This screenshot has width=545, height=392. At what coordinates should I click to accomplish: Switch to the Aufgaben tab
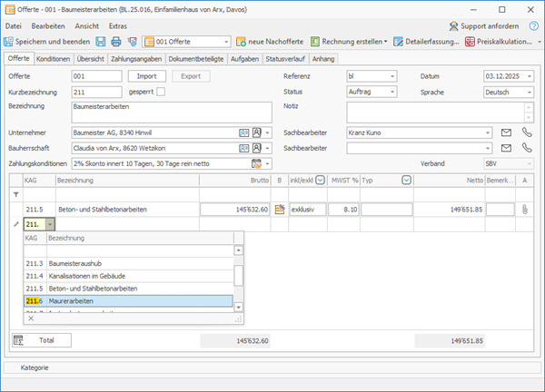pos(244,59)
